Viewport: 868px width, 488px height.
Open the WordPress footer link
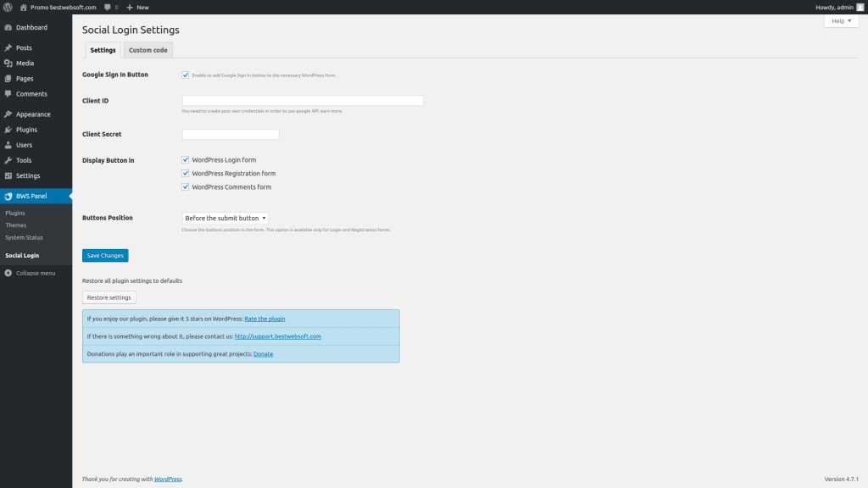[x=168, y=480]
